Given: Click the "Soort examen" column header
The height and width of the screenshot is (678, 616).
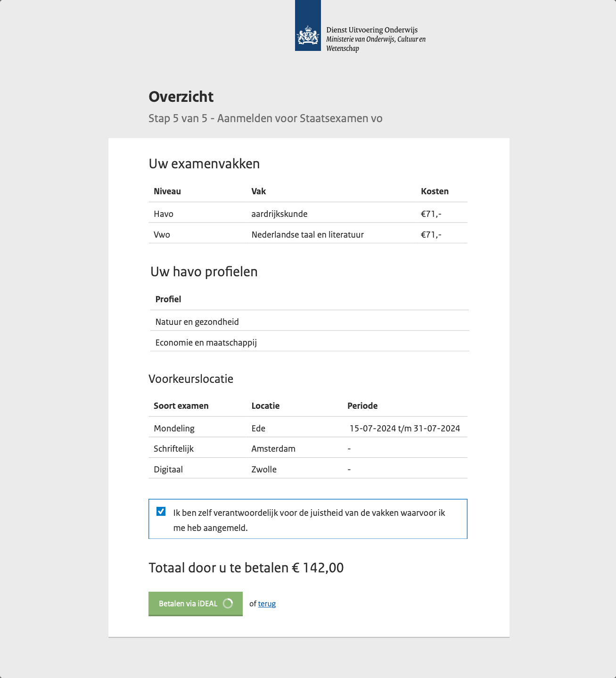Looking at the screenshot, I should (x=181, y=406).
